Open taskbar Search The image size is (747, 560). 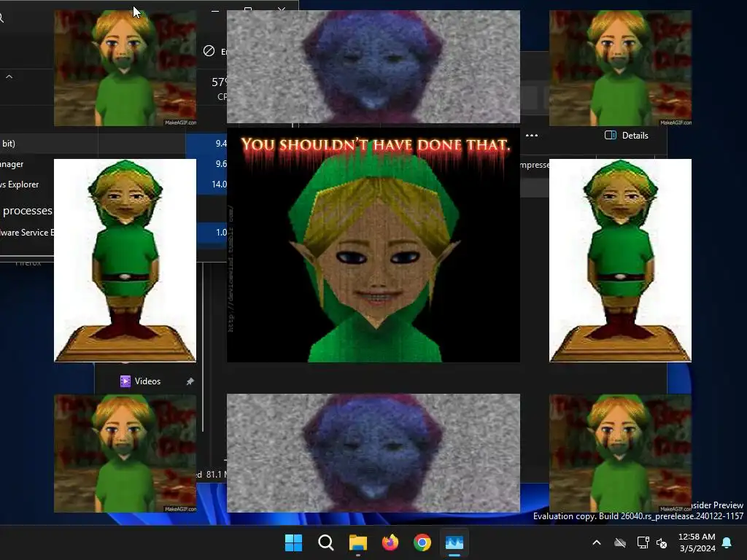point(326,542)
